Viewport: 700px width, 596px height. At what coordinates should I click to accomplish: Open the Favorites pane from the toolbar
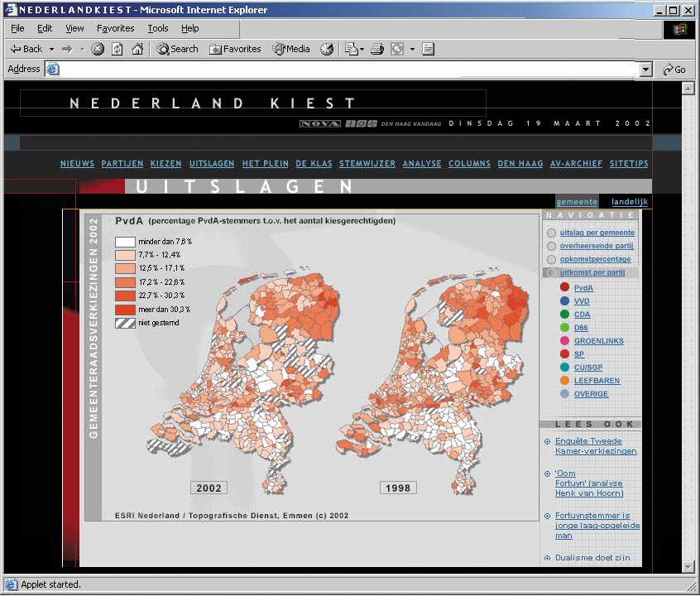pyautogui.click(x=235, y=49)
